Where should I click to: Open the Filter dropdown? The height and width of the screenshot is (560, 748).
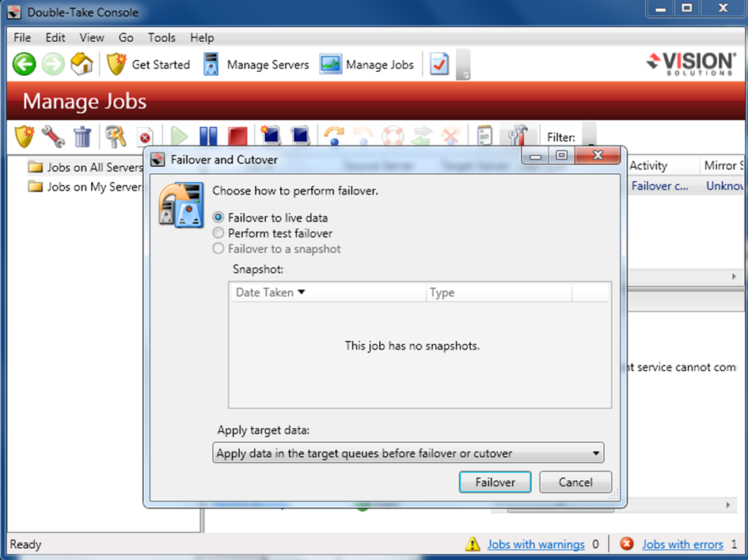click(589, 135)
